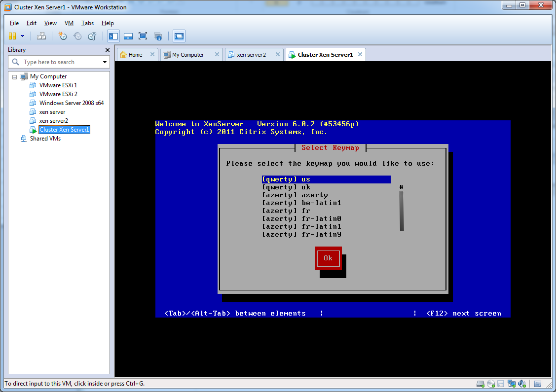Click the sound card status icon

pyautogui.click(x=521, y=384)
